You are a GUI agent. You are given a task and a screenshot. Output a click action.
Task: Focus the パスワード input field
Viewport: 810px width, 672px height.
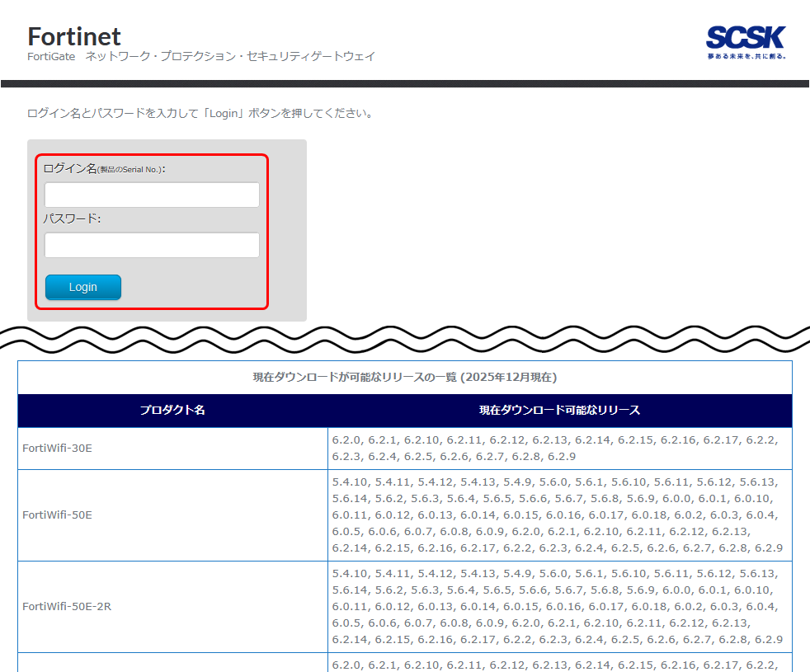point(152,245)
